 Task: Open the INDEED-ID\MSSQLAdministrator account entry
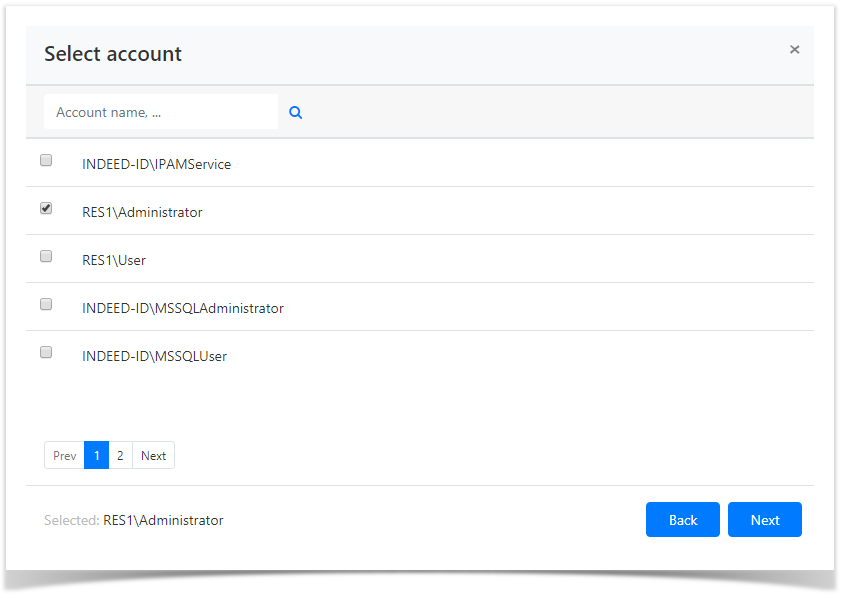183,308
